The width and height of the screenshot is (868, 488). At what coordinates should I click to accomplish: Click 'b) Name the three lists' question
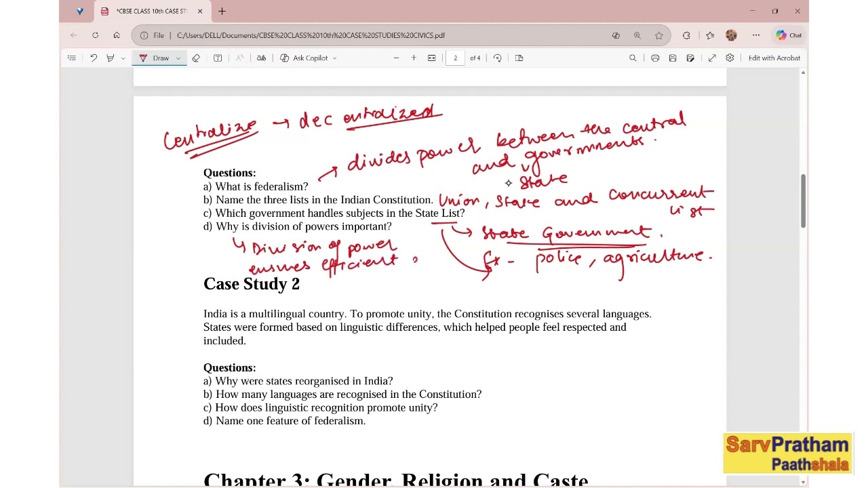(318, 200)
